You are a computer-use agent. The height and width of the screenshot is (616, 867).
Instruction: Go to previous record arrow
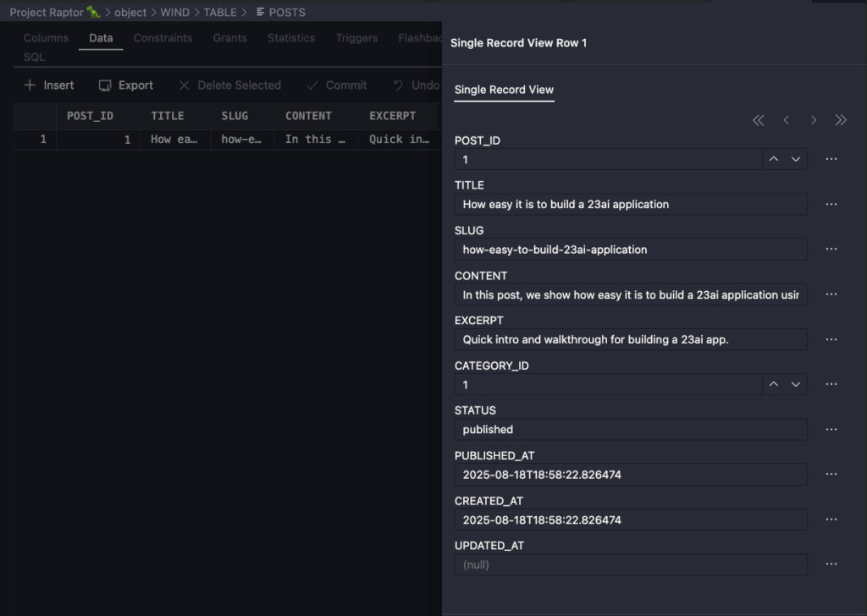point(786,120)
